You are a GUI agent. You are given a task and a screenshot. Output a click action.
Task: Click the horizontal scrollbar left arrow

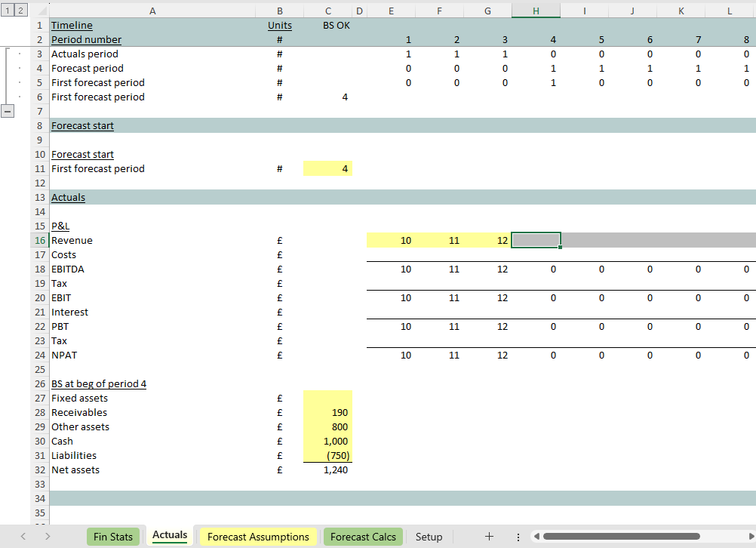click(x=536, y=537)
